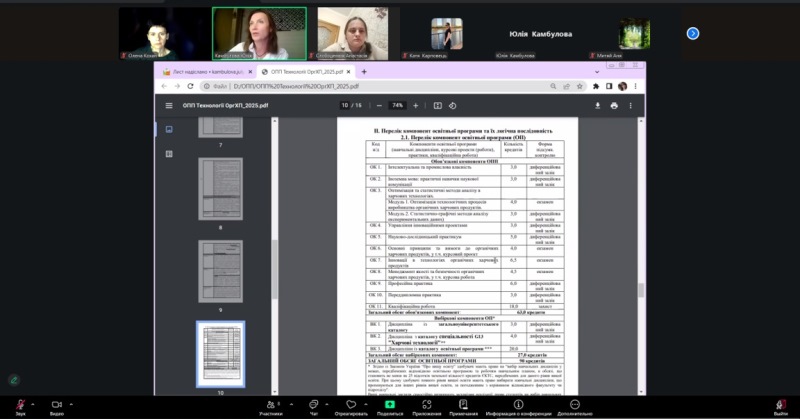The width and height of the screenshot is (800, 419).
Task: Click the PDF download icon
Action: click(598, 105)
